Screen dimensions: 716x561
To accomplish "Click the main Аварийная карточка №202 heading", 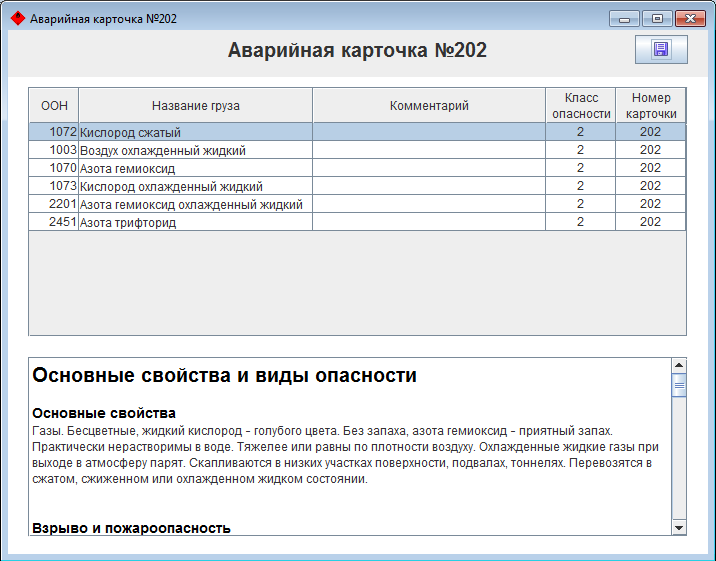I will tap(357, 50).
